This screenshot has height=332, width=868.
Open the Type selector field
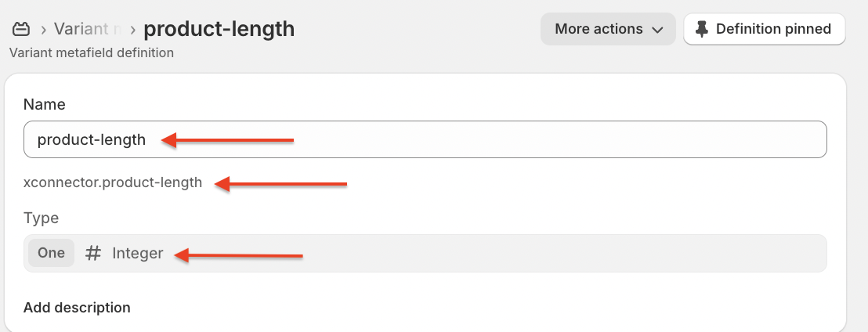(x=425, y=254)
